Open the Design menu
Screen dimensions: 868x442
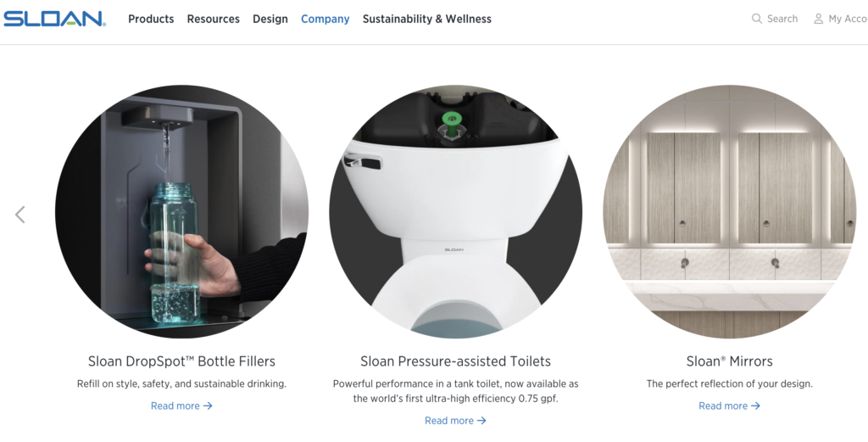tap(270, 19)
